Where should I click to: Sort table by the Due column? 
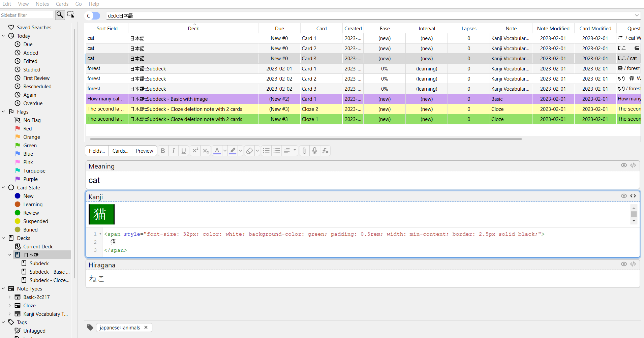[x=279, y=29]
